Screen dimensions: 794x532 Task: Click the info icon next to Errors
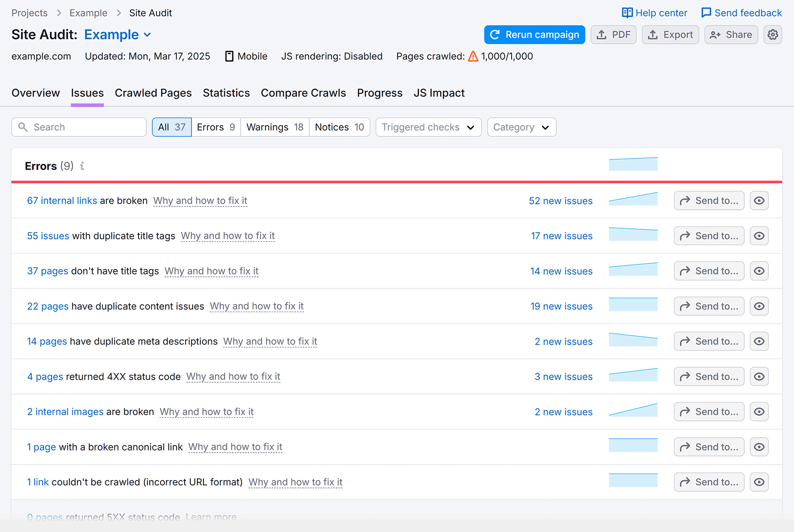pyautogui.click(x=82, y=166)
